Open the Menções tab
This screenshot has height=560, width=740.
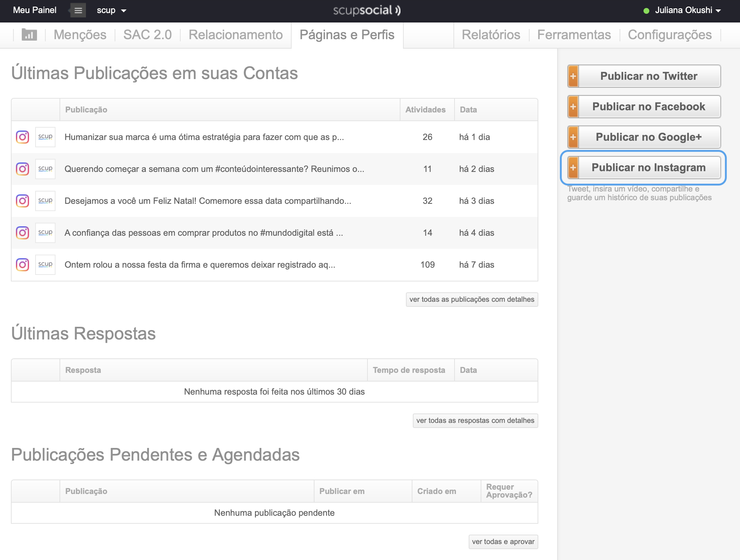(x=80, y=35)
